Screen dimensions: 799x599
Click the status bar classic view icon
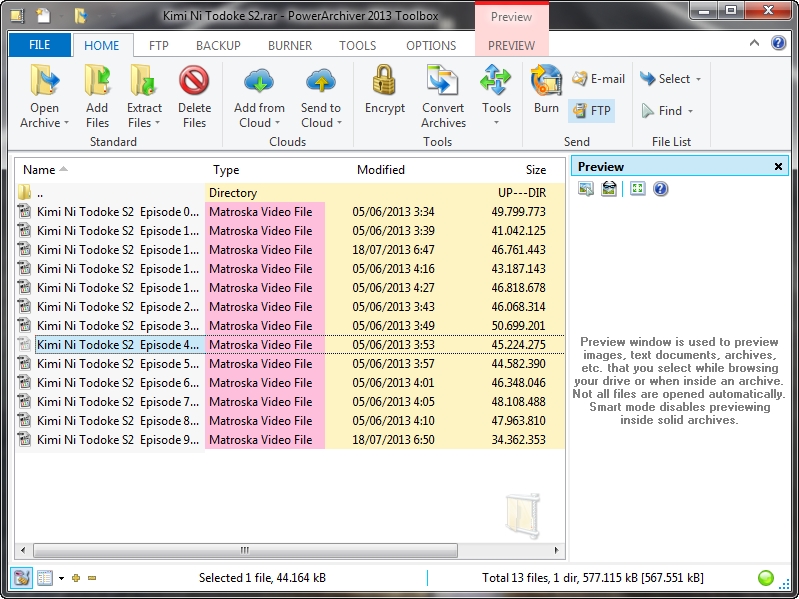(x=21, y=578)
